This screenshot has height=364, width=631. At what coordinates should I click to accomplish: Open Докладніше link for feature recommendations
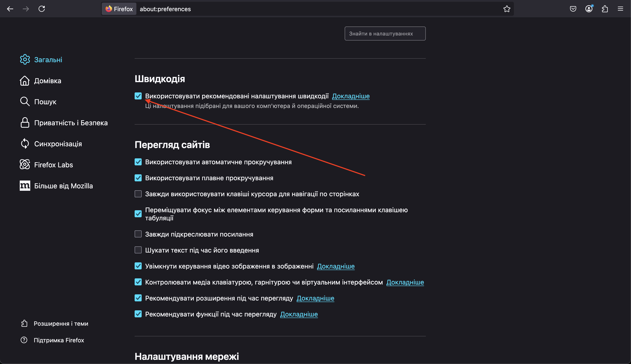point(299,314)
